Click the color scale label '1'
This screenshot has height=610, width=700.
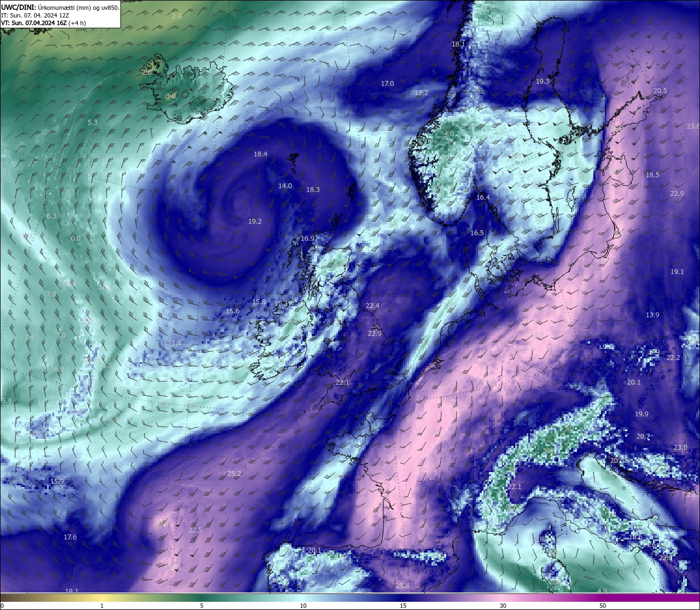coord(102,606)
